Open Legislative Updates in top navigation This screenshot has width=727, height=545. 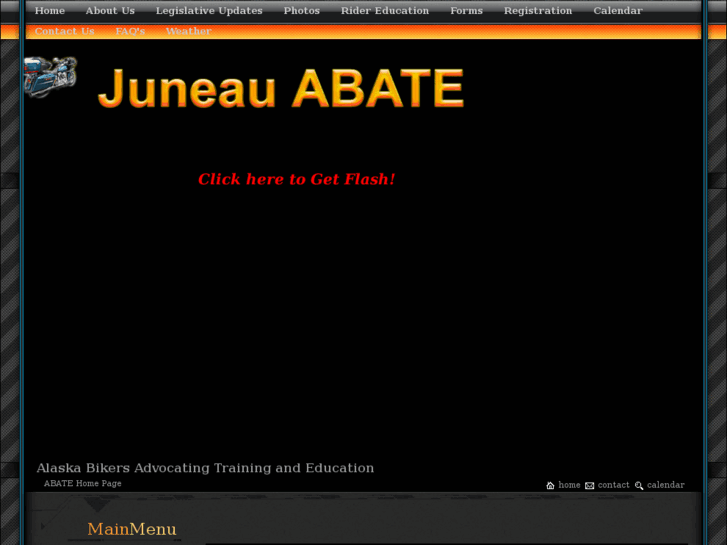(209, 11)
